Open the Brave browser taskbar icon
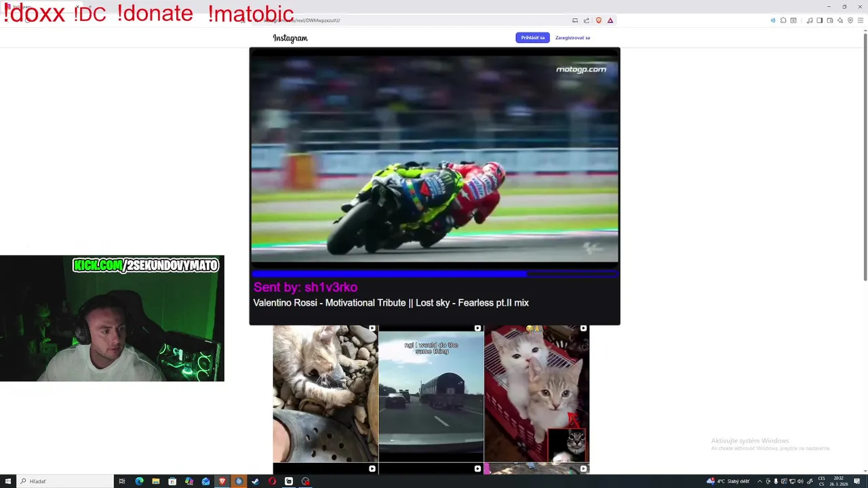 click(222, 481)
